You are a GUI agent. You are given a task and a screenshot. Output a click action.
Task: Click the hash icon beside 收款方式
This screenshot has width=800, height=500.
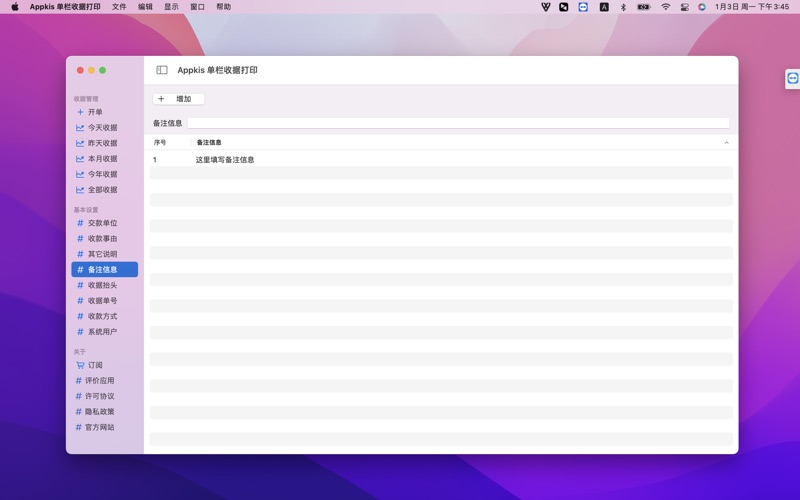pyautogui.click(x=80, y=316)
